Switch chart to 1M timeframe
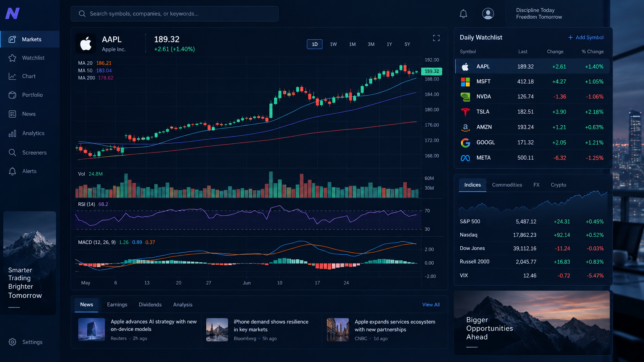Screen dimensions: 644x362 (x=353, y=44)
